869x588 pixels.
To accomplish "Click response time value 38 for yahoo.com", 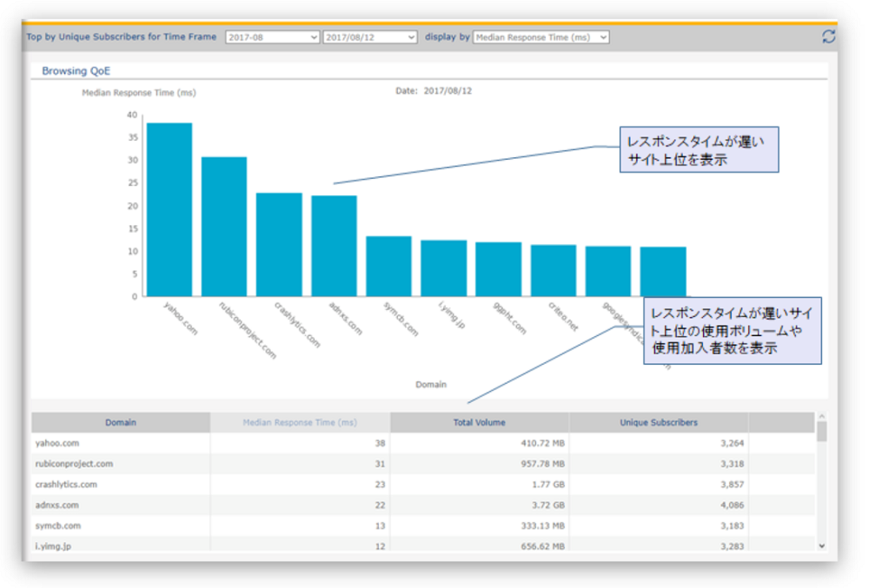I will [x=380, y=443].
